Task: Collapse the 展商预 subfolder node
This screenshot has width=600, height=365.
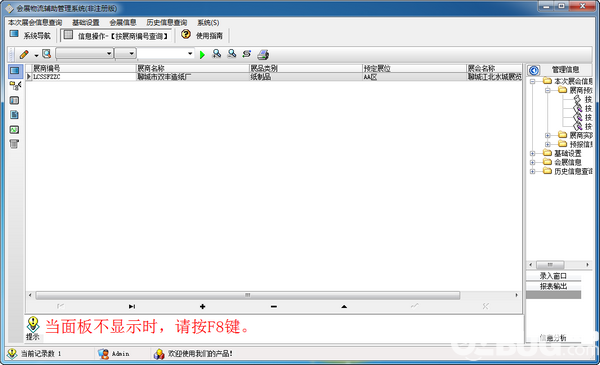Action: 548,90
